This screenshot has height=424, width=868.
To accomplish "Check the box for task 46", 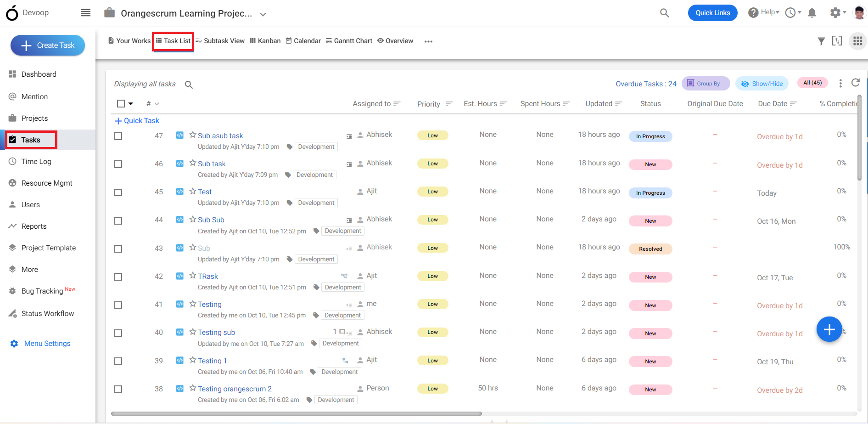I will point(118,164).
